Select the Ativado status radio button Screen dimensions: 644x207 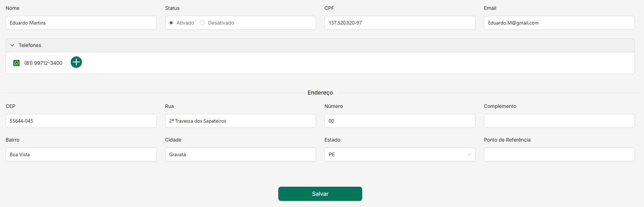[171, 23]
